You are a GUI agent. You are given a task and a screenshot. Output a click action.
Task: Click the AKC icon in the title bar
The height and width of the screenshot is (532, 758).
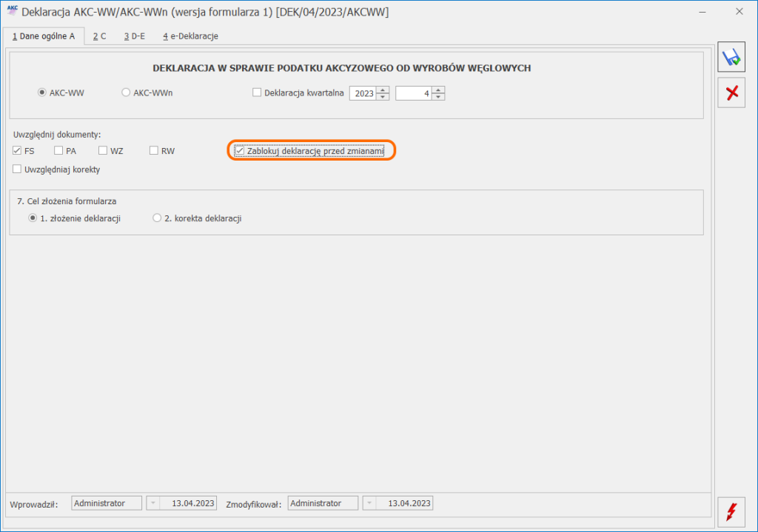tap(10, 11)
